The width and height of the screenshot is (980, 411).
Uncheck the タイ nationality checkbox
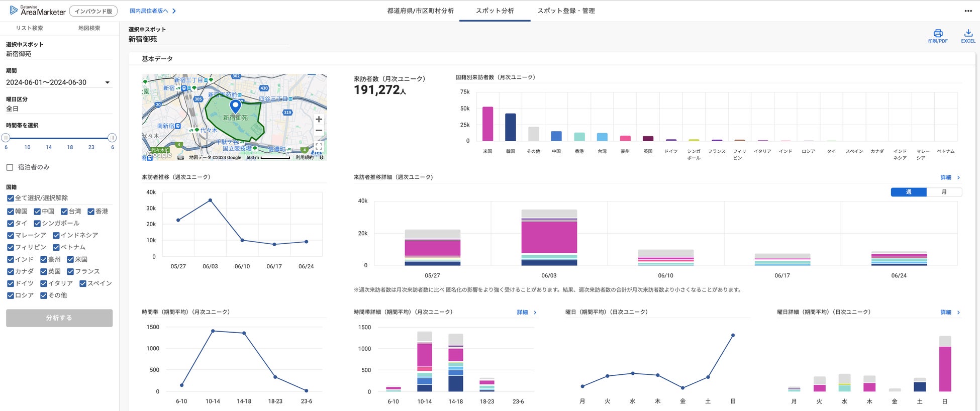10,224
